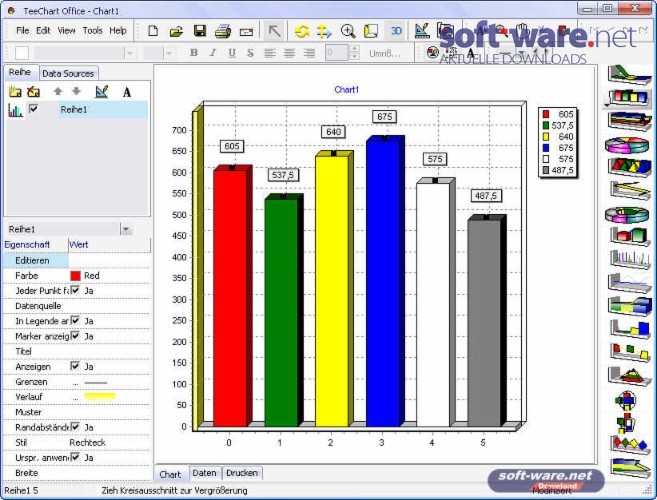Toggle 'Jeder Punkt' color each checkbox
This screenshot has height=500, width=657.
point(75,290)
